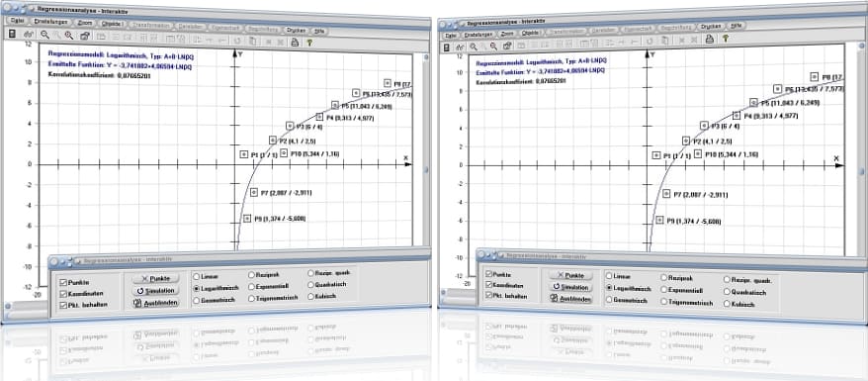Click the print icon in left window toolbar
Screen dimensions: 868x381
pyautogui.click(x=295, y=42)
